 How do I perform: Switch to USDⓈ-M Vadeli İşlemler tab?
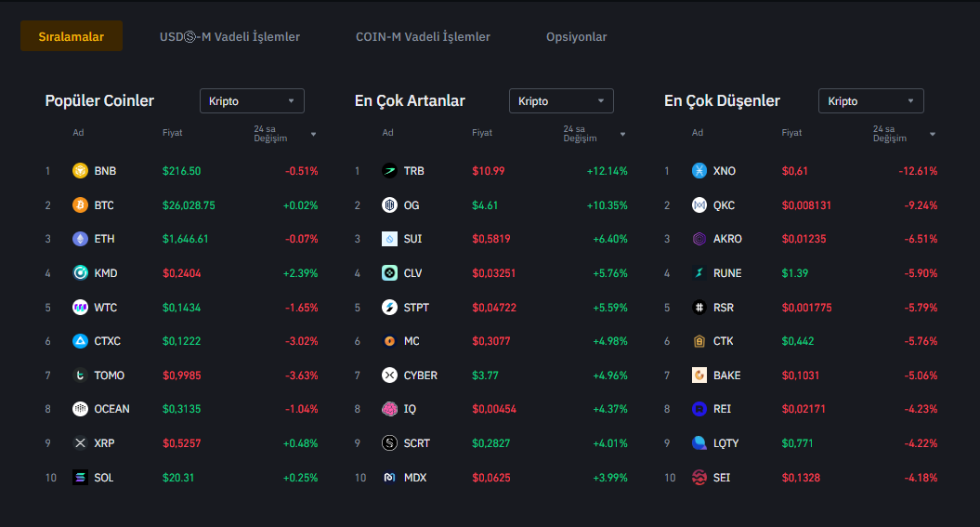tap(229, 37)
